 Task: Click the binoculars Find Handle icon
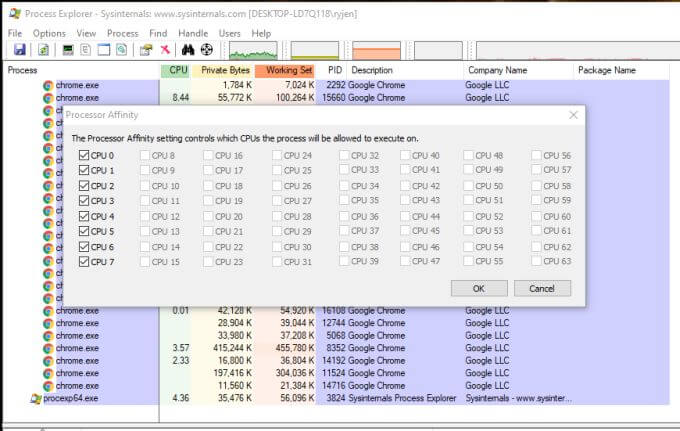pyautogui.click(x=188, y=50)
